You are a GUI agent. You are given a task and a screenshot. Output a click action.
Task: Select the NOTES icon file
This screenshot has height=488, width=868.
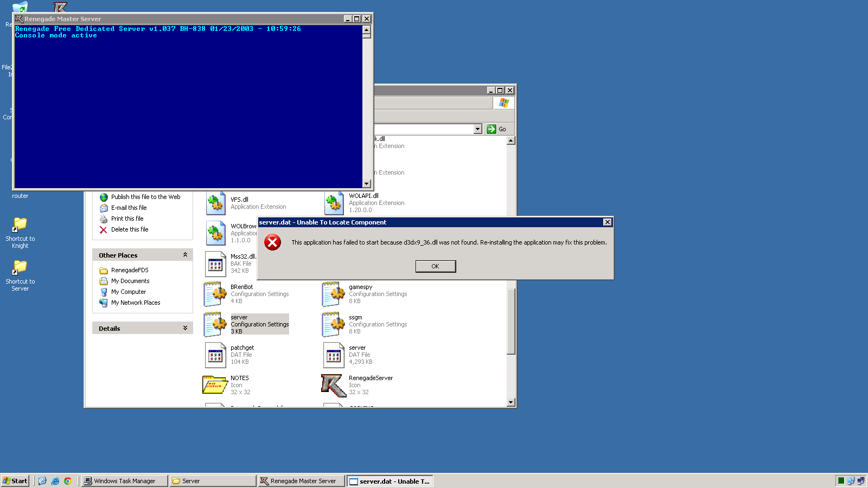click(215, 385)
